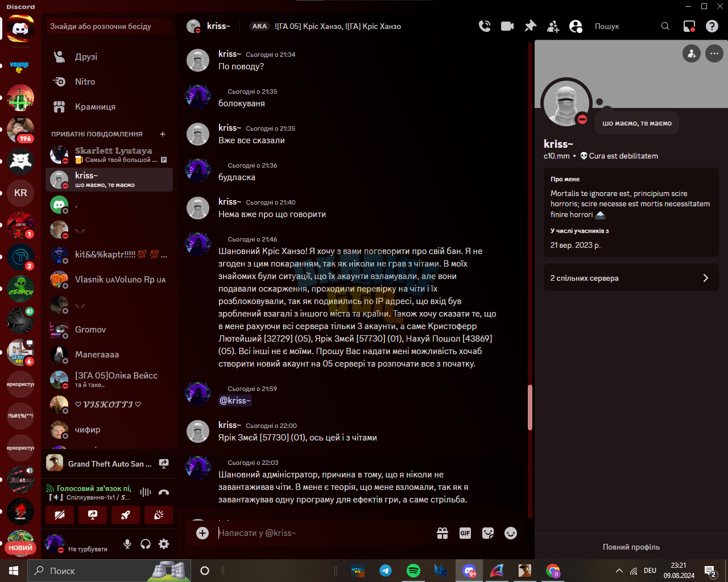Open Повний профіль

631,547
